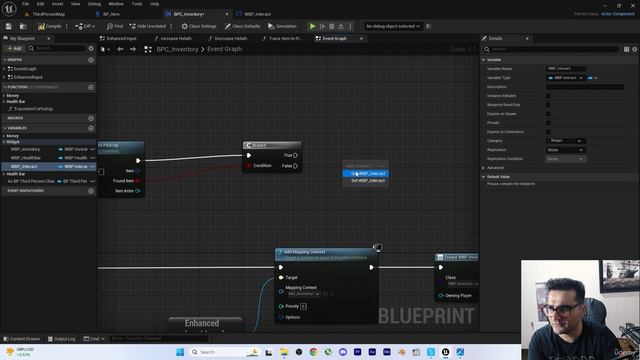
Task: Click Add Mapping Context Target pin
Action: 281,278
